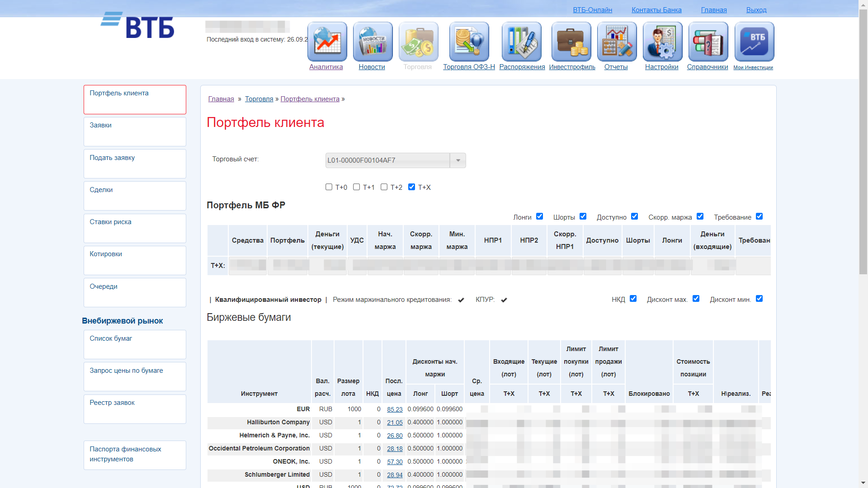Open Ставки риска in sidebar
The image size is (868, 488).
[x=135, y=228]
